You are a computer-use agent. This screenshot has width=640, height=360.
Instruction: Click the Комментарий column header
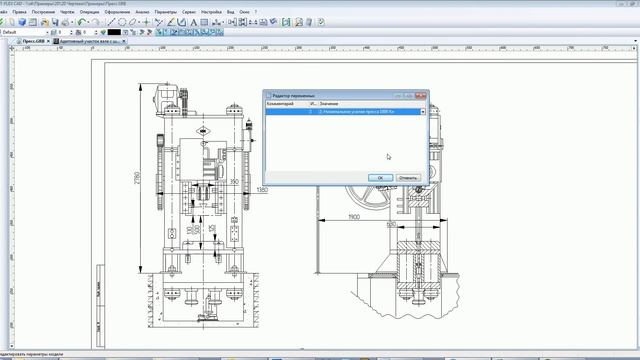coord(287,104)
